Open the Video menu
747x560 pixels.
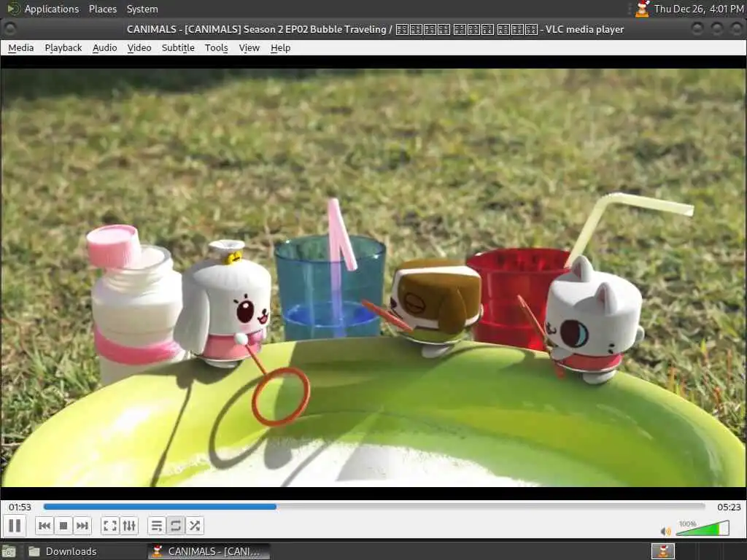click(x=139, y=47)
